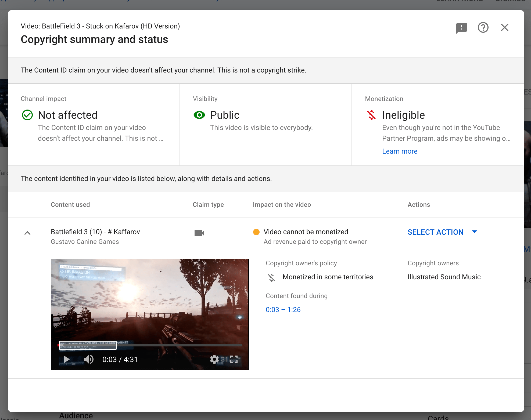Open the SELECT ACTION dropdown
Image resolution: width=531 pixels, height=420 pixels.
(435, 232)
